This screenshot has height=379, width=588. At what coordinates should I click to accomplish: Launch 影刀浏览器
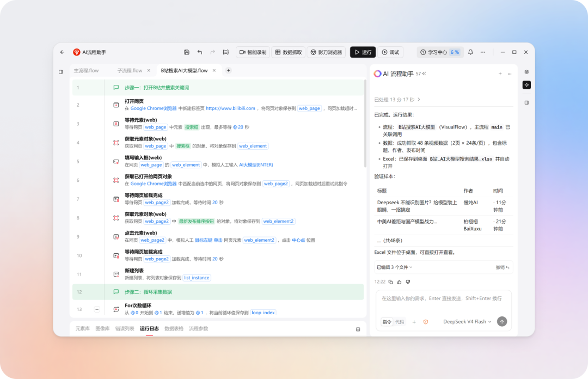click(326, 52)
